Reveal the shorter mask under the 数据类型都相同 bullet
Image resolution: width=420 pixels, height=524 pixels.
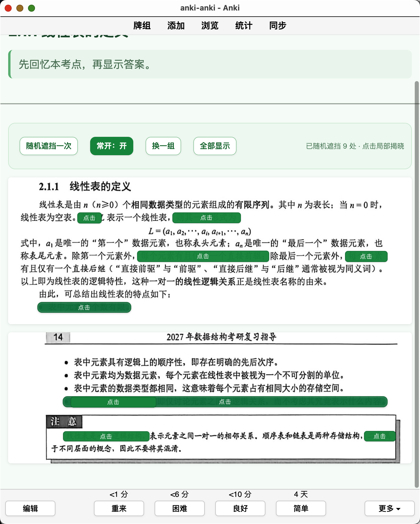113,402
